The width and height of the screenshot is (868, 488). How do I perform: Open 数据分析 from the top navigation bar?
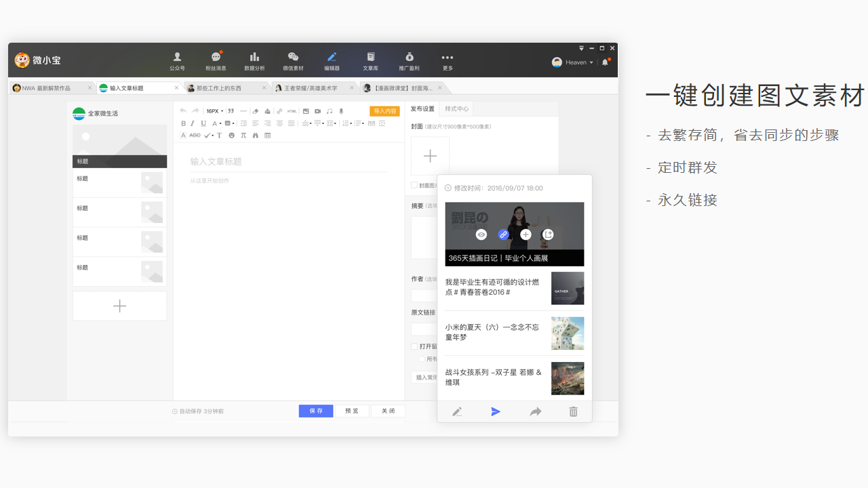[x=254, y=60]
